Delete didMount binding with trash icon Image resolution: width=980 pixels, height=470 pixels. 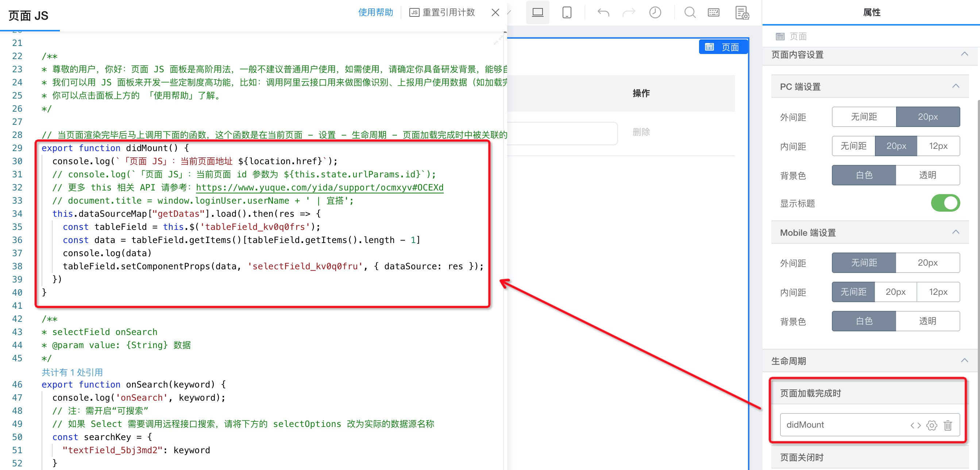pyautogui.click(x=948, y=425)
